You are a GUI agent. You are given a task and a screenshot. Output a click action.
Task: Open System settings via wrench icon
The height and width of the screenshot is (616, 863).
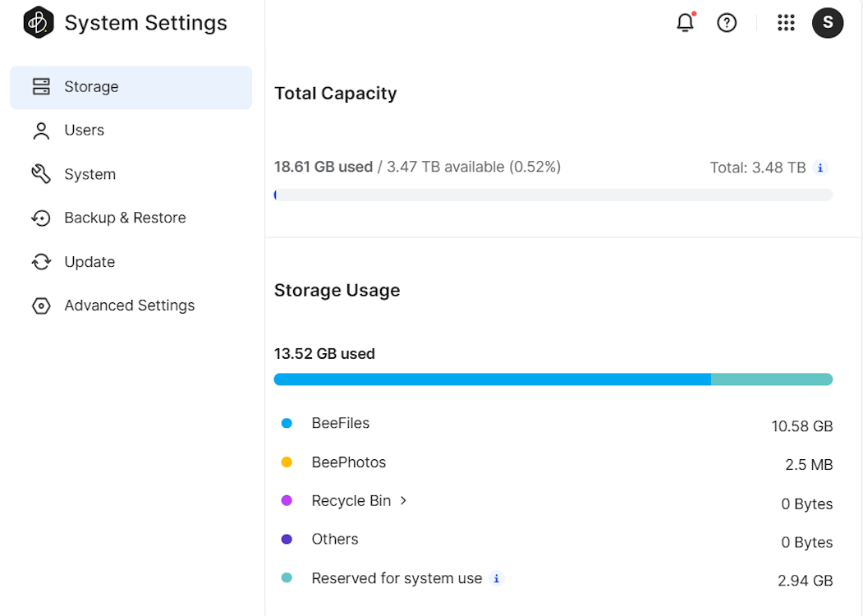pyautogui.click(x=41, y=173)
